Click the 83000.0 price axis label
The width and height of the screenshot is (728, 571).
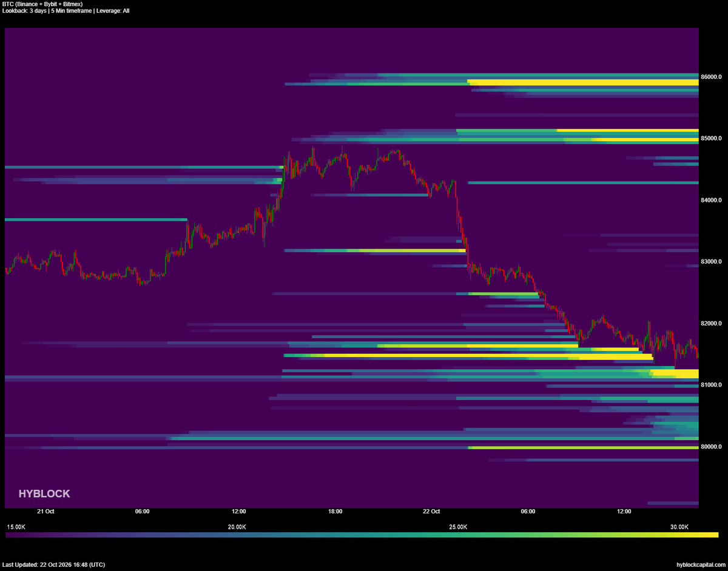point(711,262)
